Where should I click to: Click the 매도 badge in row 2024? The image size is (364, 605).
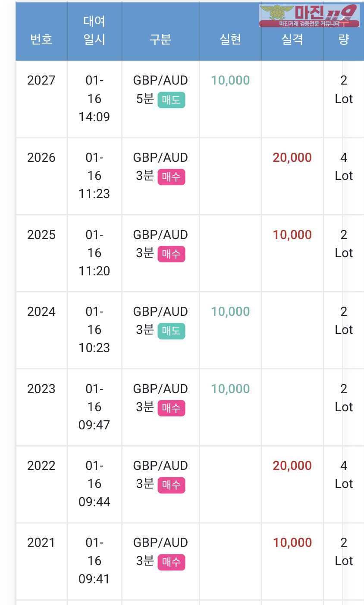(x=171, y=331)
